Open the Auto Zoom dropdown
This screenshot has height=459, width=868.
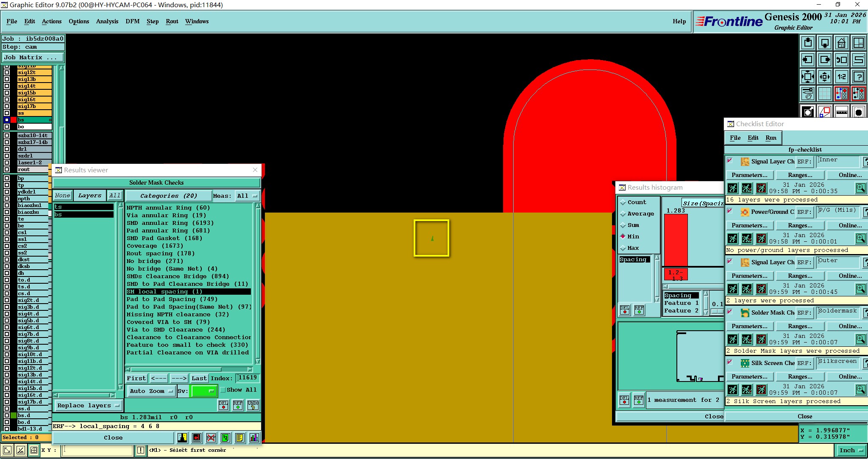151,391
